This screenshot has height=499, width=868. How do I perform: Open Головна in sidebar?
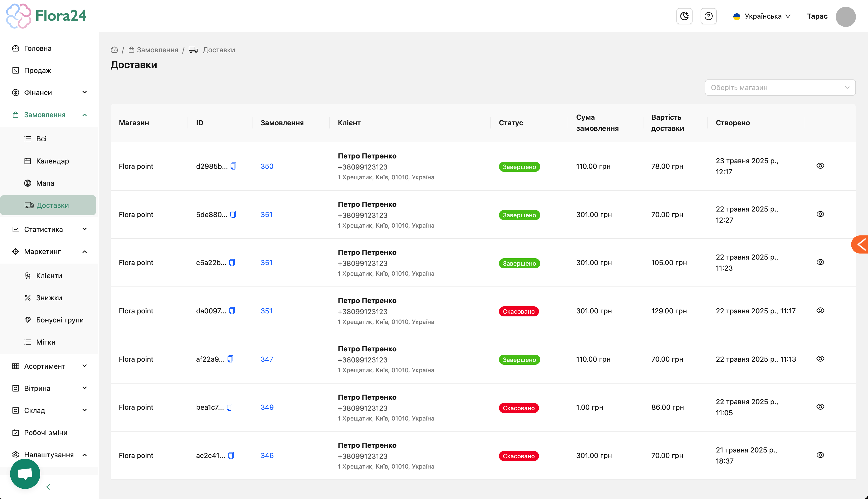point(37,48)
